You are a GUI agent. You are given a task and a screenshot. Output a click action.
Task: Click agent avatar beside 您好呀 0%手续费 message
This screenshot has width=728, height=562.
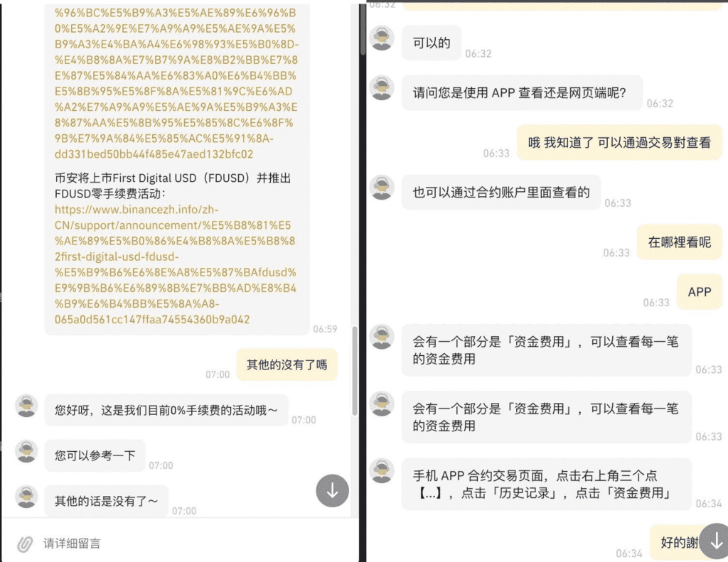click(26, 406)
